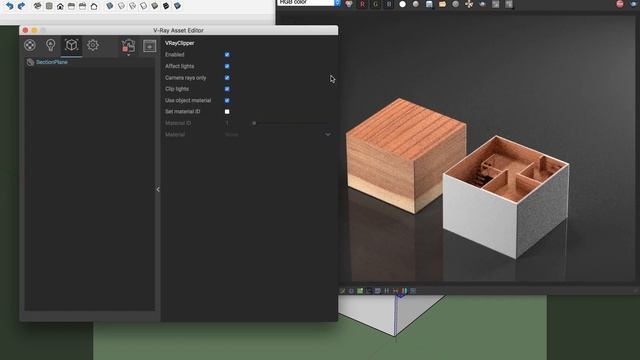Choose the monochrome black cube style icon
This screenshot has height=360, width=640.
pos(166,6)
